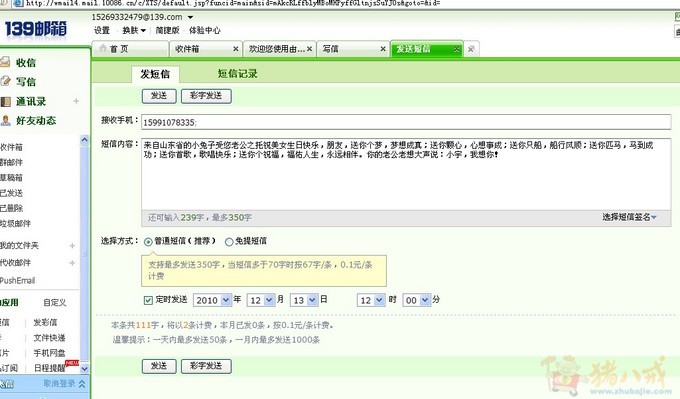Close the 发送短信 tab
The width and height of the screenshot is (680, 399).
pyautogui.click(x=457, y=49)
